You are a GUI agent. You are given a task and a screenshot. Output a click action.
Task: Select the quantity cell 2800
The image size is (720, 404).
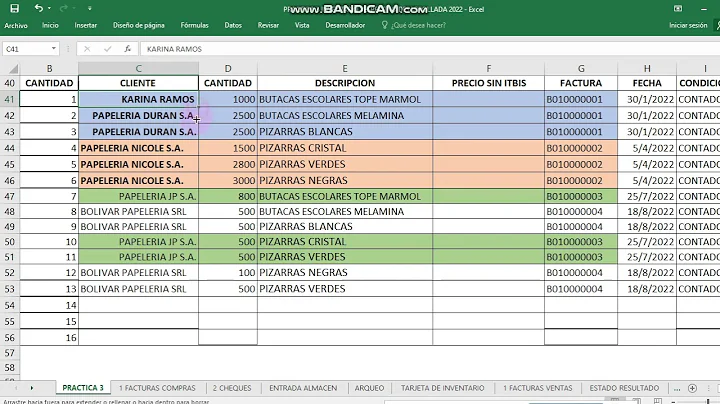228,164
